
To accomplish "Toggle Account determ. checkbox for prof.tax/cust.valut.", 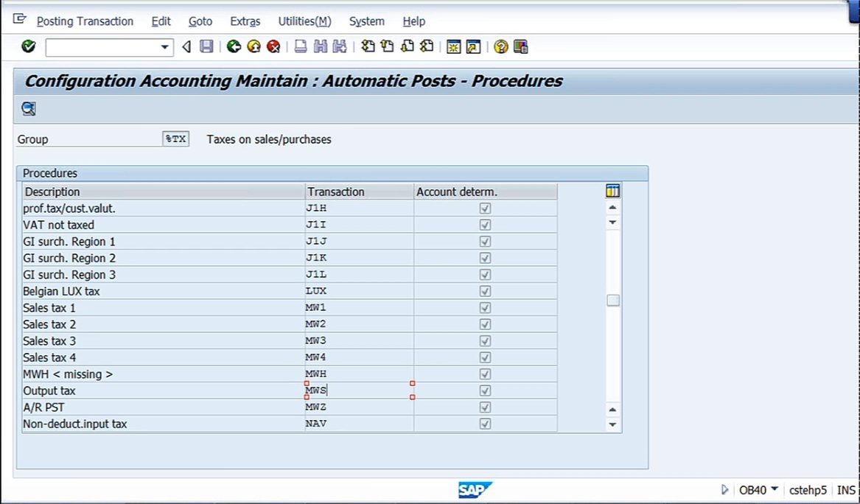I will 485,209.
